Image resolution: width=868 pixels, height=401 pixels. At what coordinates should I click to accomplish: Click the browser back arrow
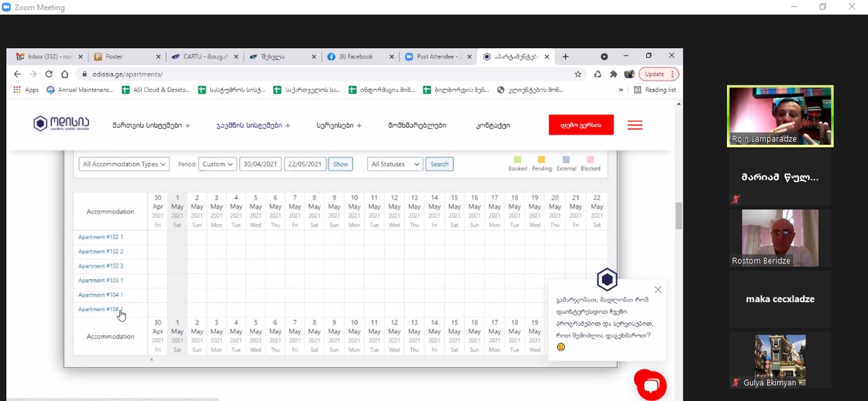17,74
